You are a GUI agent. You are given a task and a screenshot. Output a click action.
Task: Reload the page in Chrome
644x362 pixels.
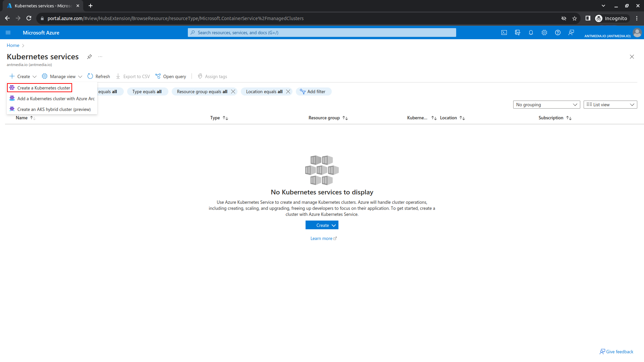29,18
